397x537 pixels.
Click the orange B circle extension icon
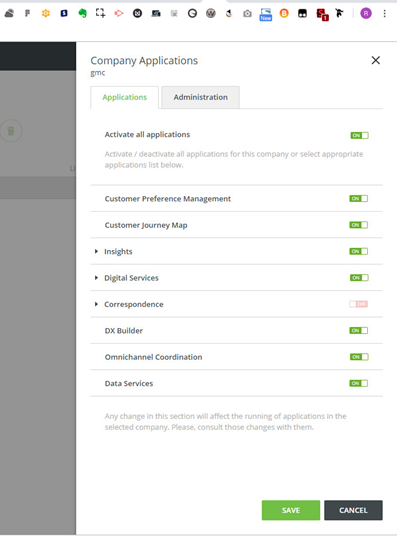click(x=284, y=13)
